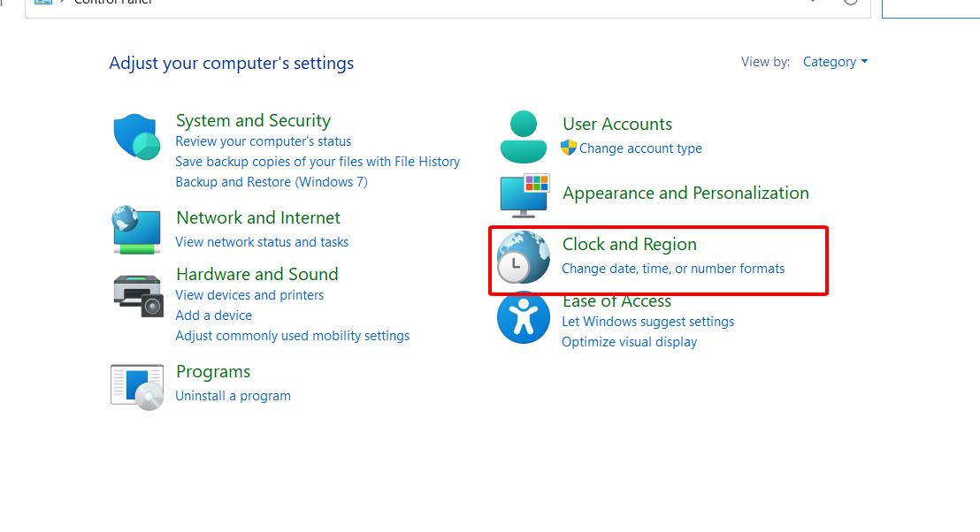Open System and Security category
This screenshot has width=980, height=532.
pyautogui.click(x=253, y=120)
